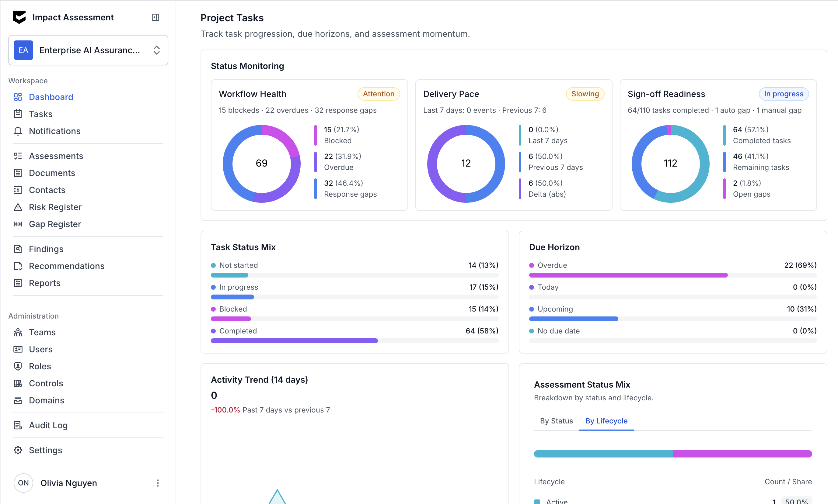Click the Gap Register icon

tap(18, 224)
